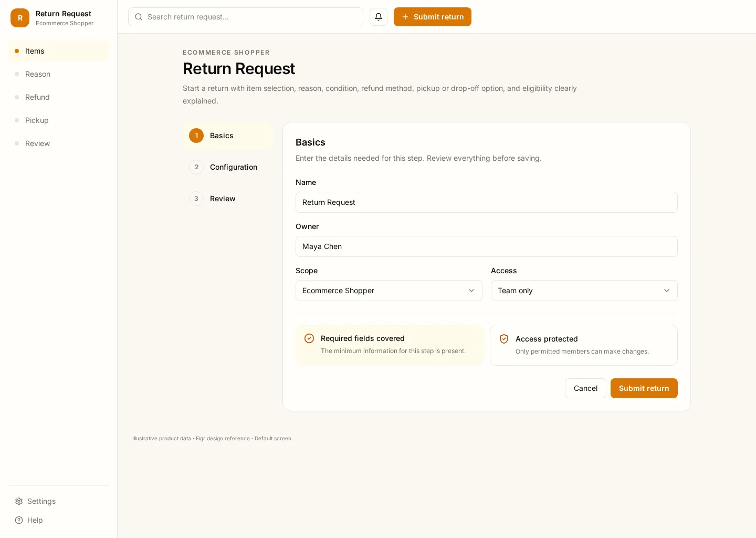This screenshot has width=756, height=538.
Task: Click the Access protected shield icon
Action: point(504,339)
